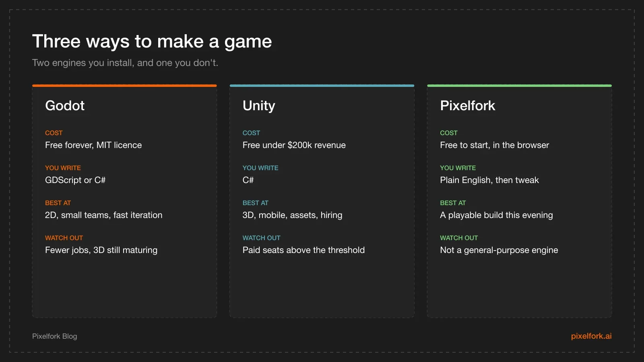
Task: Click the WATCH OUT label in Unity card
Action: click(262, 238)
